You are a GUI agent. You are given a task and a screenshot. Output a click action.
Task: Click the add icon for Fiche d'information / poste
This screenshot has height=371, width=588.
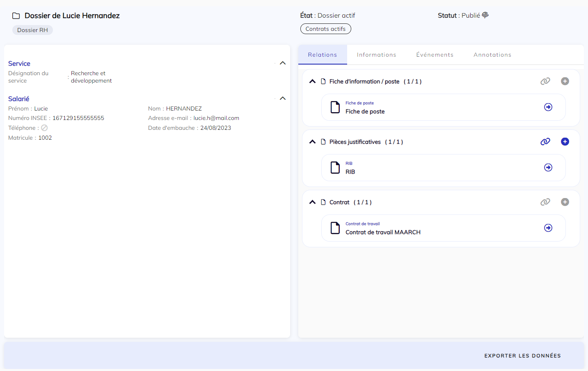[x=565, y=81]
